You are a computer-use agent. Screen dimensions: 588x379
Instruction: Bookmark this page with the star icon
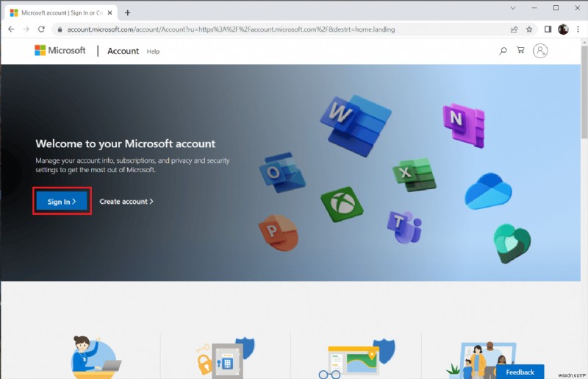(x=529, y=29)
